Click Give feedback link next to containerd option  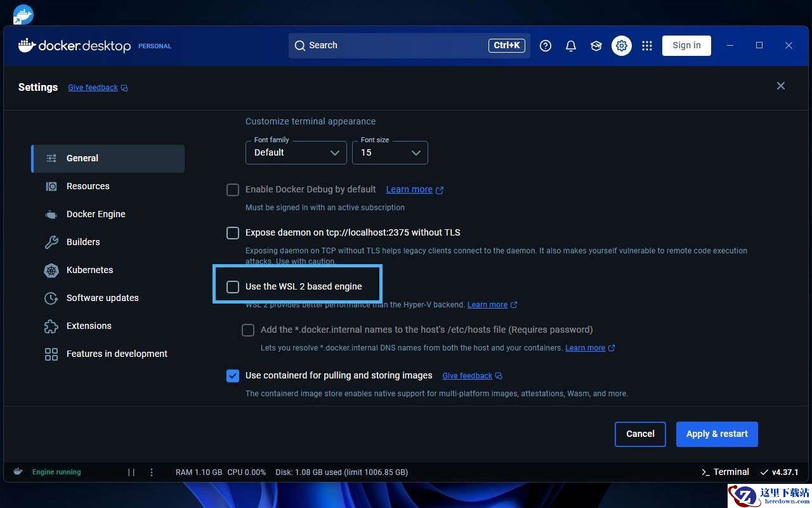[x=473, y=376]
